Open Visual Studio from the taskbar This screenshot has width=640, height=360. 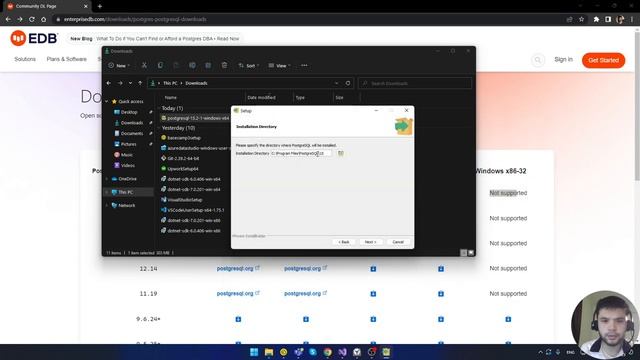342,352
